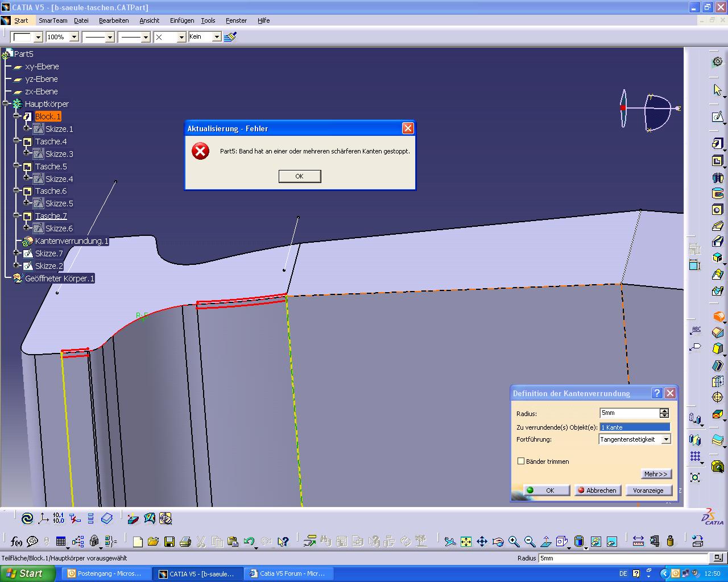Select Tasche.7 in the tree
Screen dimensions: 728x582
click(x=51, y=216)
